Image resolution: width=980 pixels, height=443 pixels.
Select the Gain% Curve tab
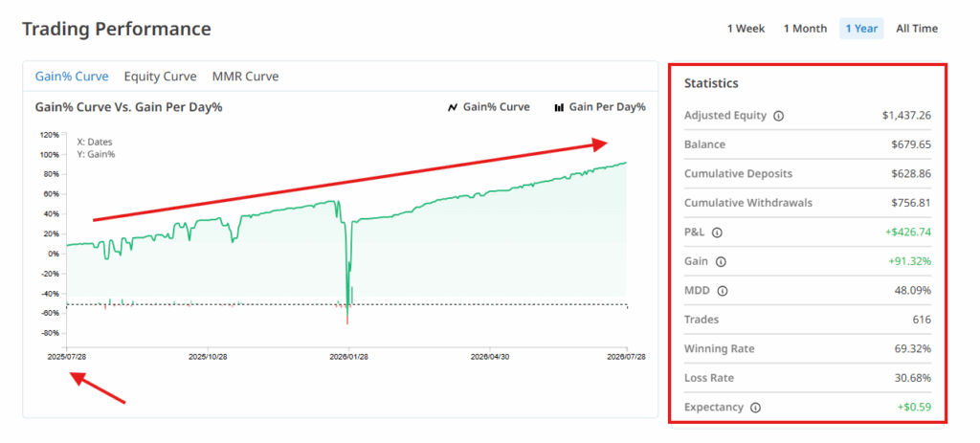(72, 77)
